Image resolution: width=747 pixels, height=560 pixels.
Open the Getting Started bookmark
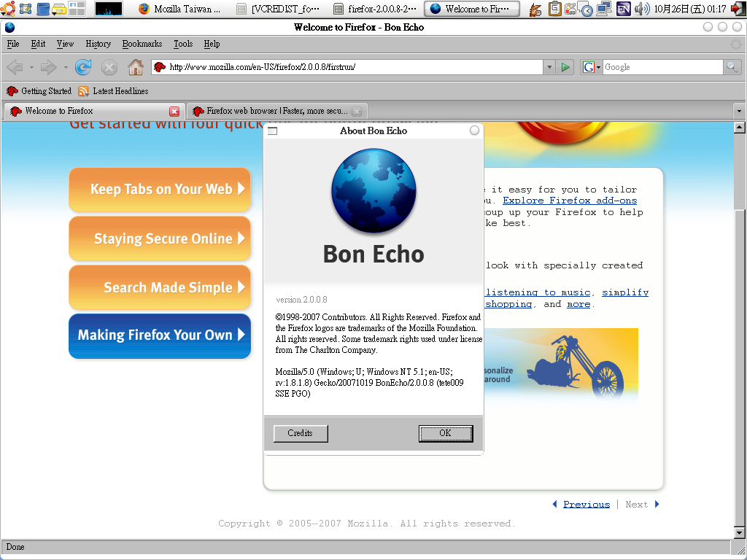pyautogui.click(x=39, y=91)
